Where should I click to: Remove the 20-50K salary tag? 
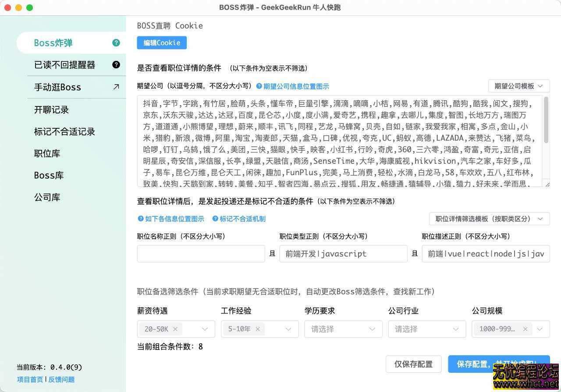(175, 329)
